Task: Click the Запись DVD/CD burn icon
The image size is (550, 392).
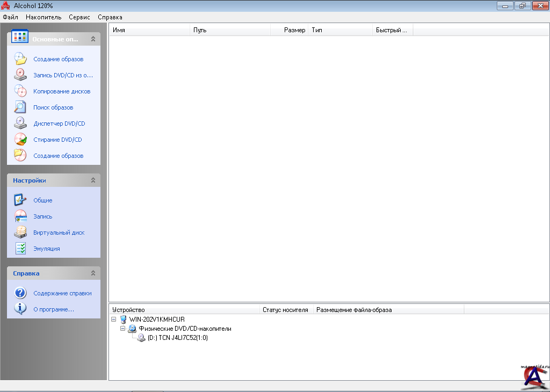Action: tap(20, 75)
